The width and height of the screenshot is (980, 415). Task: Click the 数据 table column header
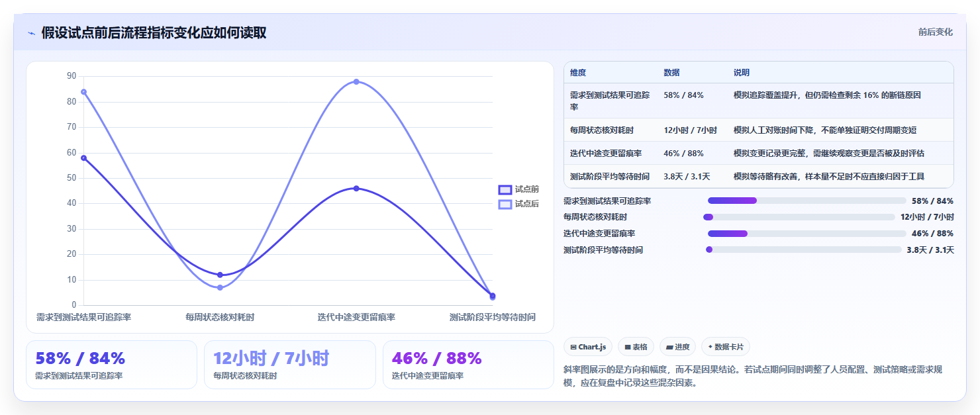[671, 73]
